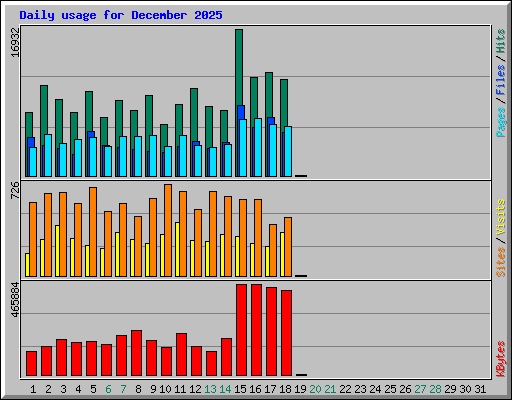Select the day 18 label on x-axis
512x400 pixels.
(x=285, y=389)
